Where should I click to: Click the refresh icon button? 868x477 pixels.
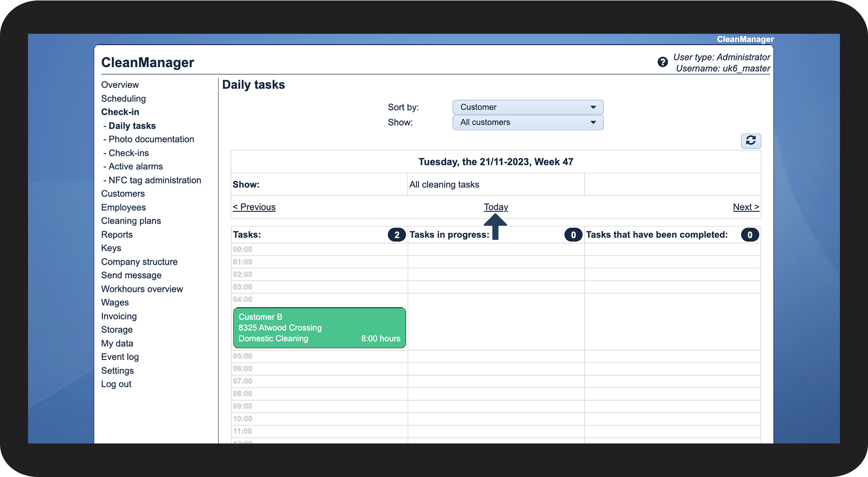pos(751,140)
